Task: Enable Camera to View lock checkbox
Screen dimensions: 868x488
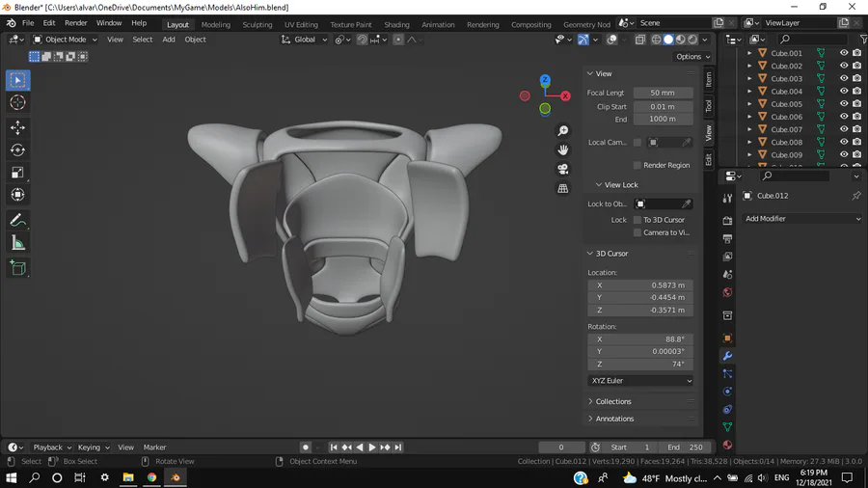Action: pos(637,232)
